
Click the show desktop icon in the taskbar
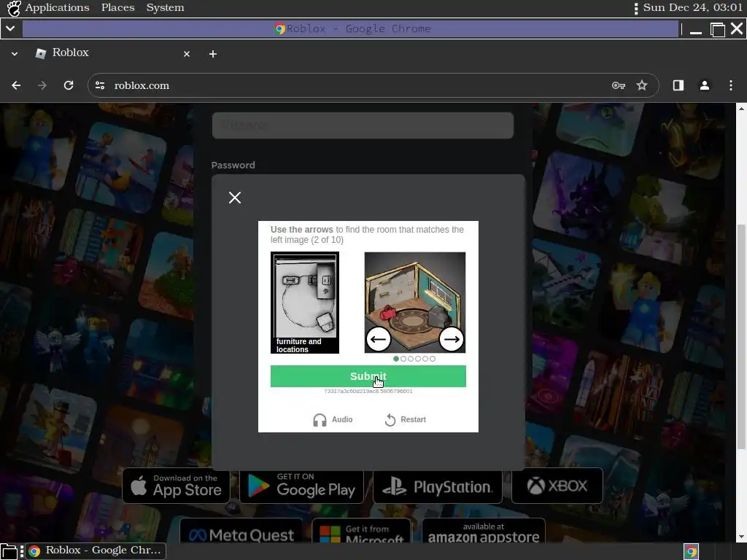point(9,551)
